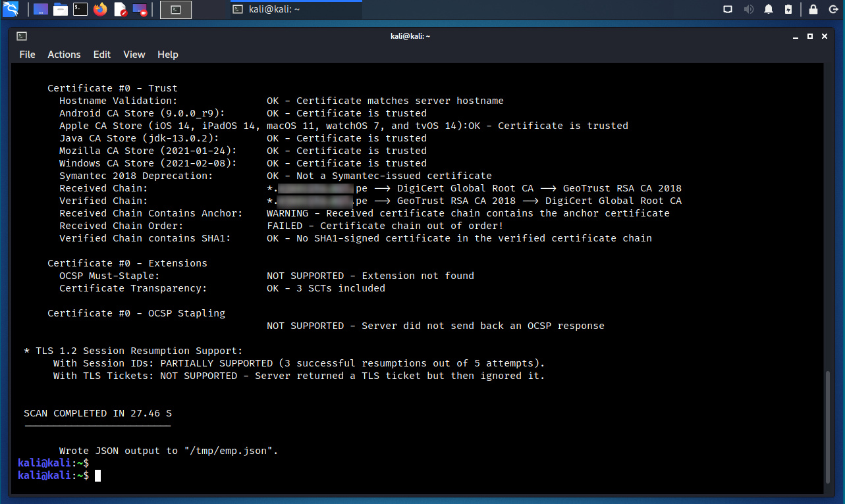
Task: Click the terminal vertical scrollbar handle
Action: tap(829, 426)
